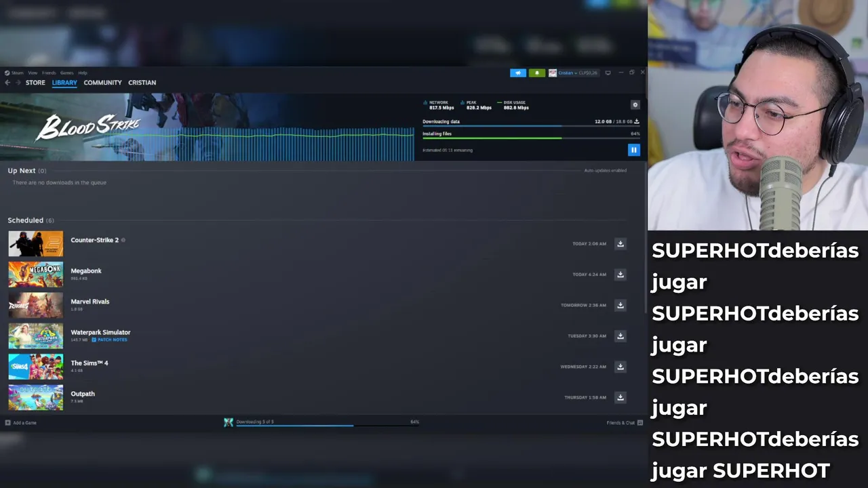Click the Blood Strike banner logo
868x488 pixels.
coord(87,127)
